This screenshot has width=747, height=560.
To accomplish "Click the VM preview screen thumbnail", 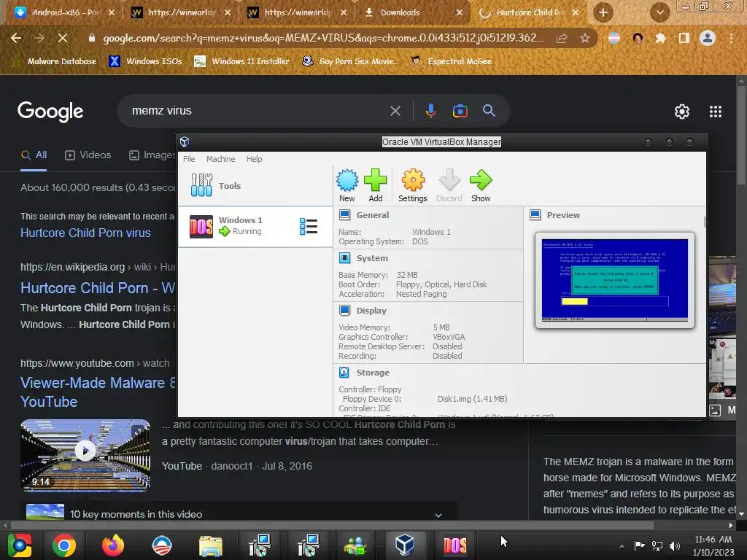I will click(x=614, y=280).
